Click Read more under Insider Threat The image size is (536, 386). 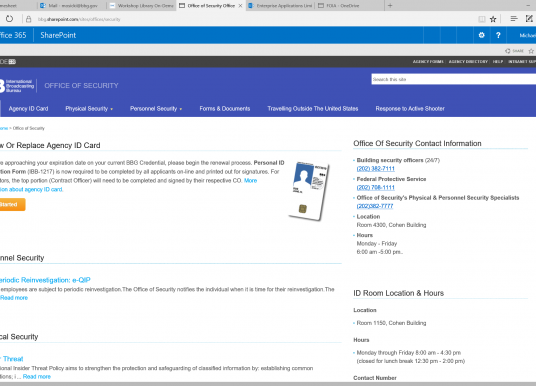[37, 377]
